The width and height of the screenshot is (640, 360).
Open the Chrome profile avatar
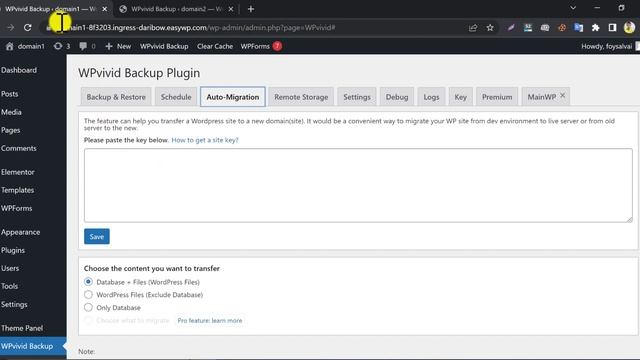pos(629,27)
